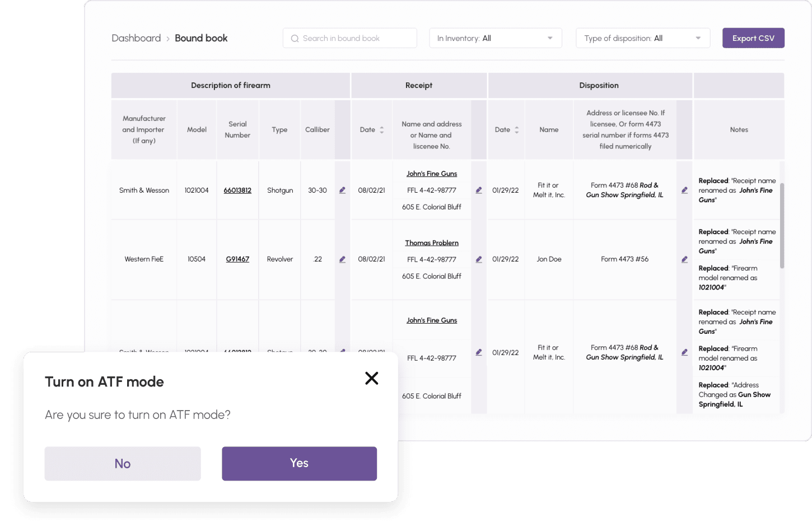Click the magnifier icon in the search bar

click(x=295, y=38)
